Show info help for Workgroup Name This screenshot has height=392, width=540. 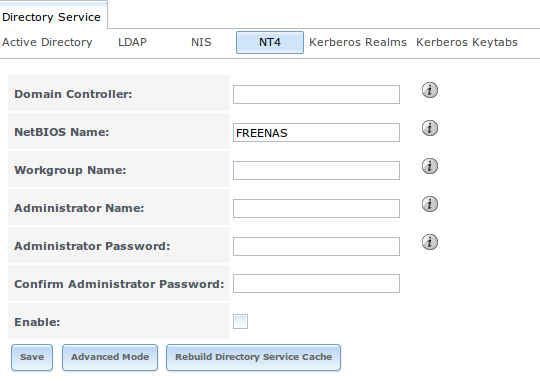click(x=430, y=166)
